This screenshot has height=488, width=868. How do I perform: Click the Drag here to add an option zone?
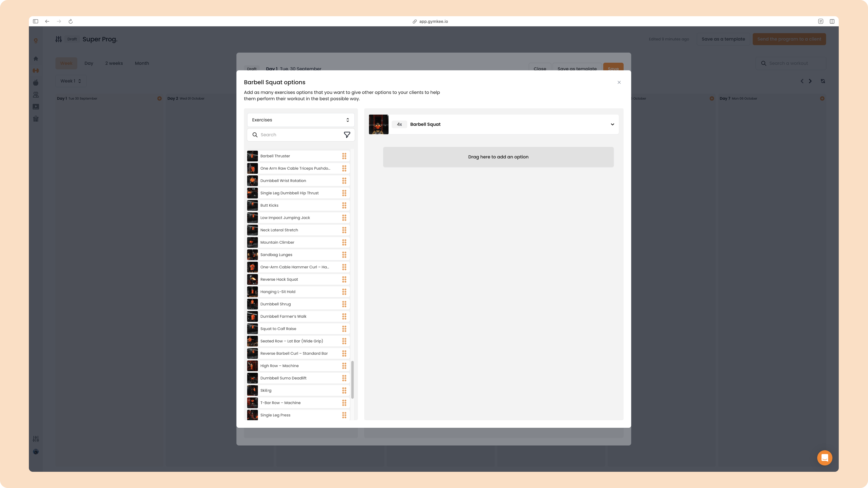pyautogui.click(x=498, y=157)
